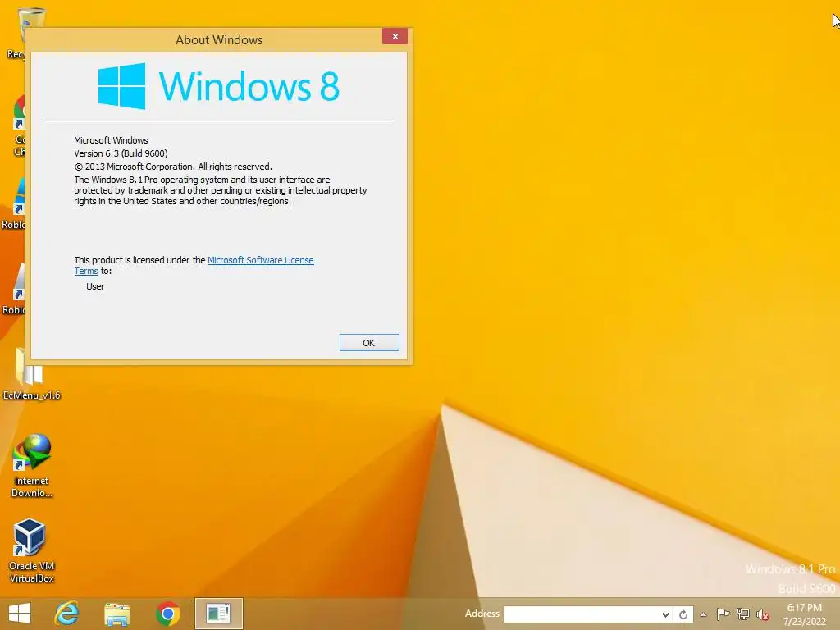Select Internet Download Manager desktop icon
Screen dimensions: 840x630
pos(32,467)
